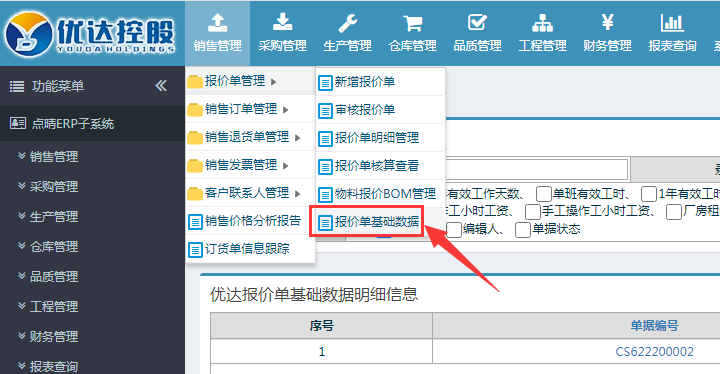Open 销售管理 upload icon in top navigation
The image size is (720, 374).
(218, 22)
